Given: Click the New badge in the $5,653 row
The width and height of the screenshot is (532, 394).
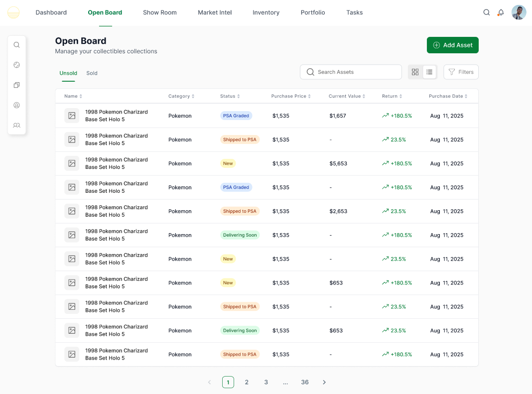Looking at the screenshot, I should [228, 163].
